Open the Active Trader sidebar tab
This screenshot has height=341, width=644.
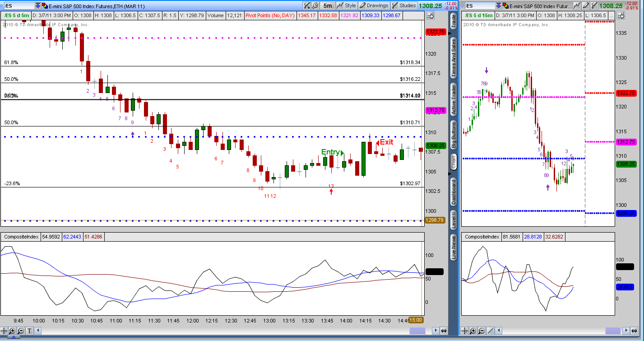point(454,100)
